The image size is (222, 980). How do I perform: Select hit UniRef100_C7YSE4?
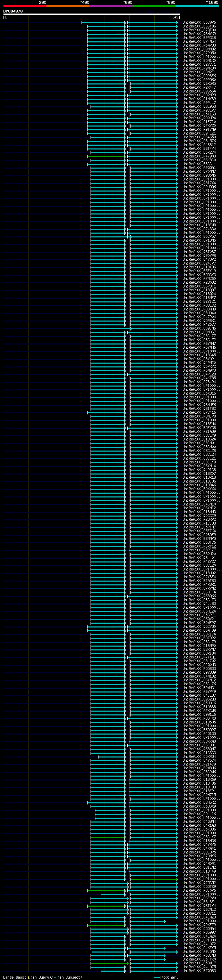(199, 577)
